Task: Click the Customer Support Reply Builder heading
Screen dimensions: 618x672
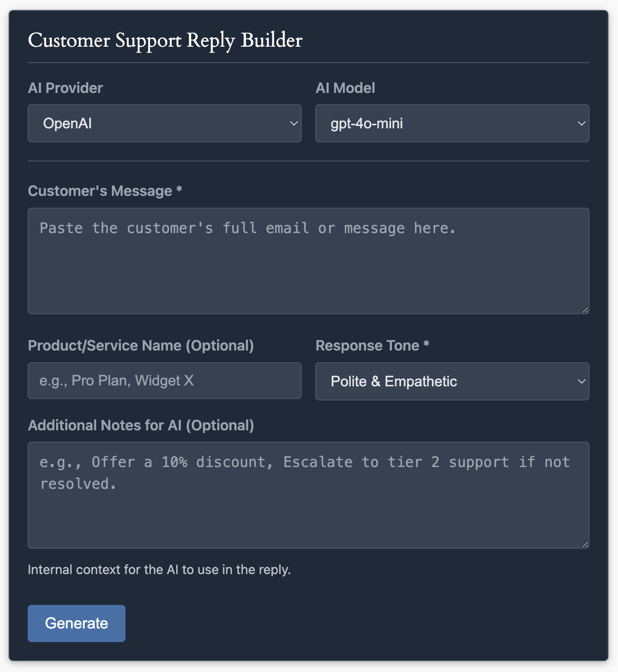Action: click(165, 40)
